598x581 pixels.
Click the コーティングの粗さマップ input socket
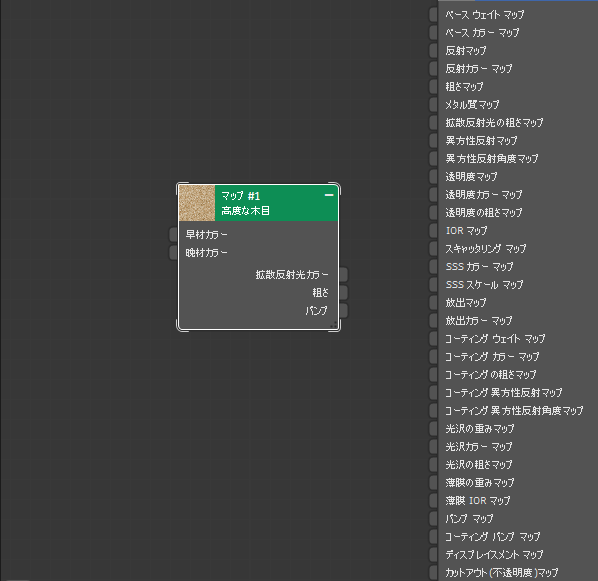pos(434,375)
